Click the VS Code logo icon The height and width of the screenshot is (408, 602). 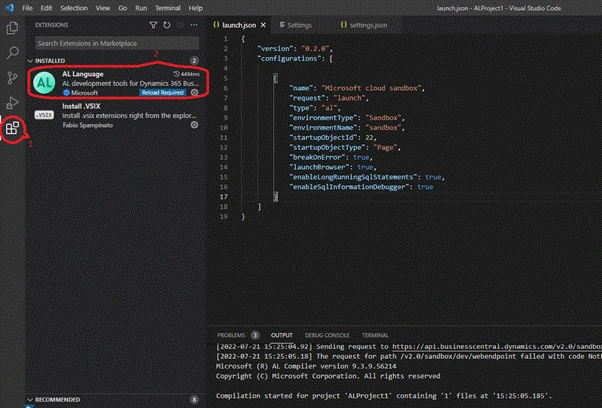(10, 8)
